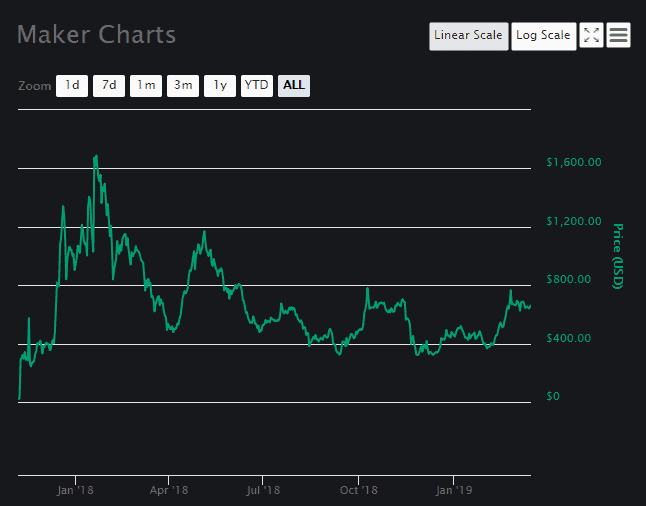Select the YTD zoom range
Viewport: 646px width, 506px height.
point(257,86)
